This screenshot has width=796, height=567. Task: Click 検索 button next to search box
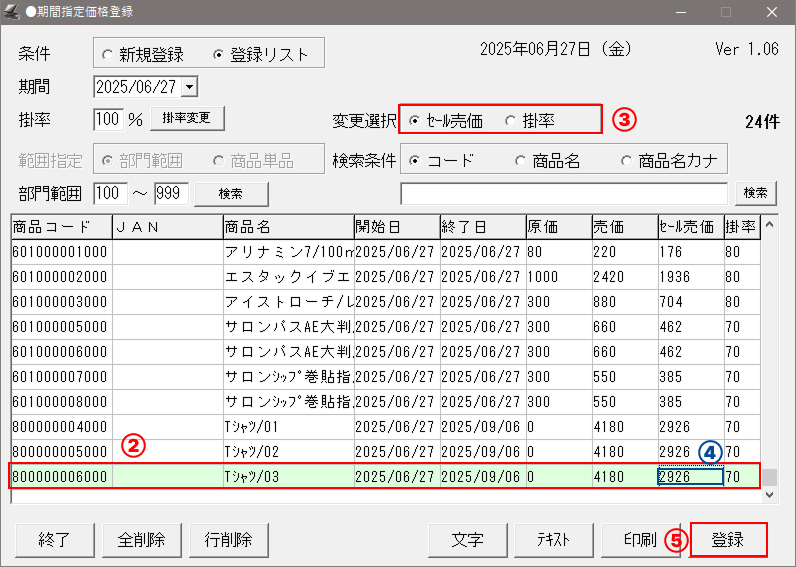(x=755, y=193)
